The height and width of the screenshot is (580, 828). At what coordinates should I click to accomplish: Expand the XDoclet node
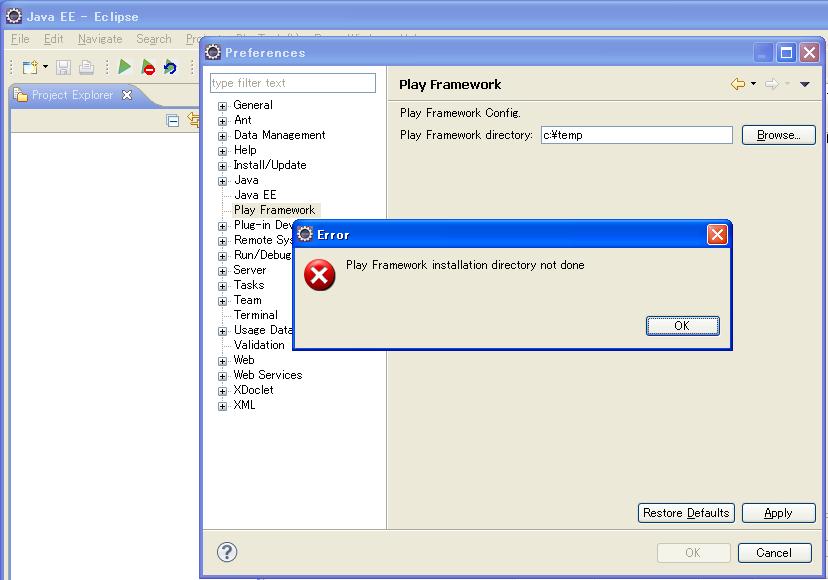[222, 391]
